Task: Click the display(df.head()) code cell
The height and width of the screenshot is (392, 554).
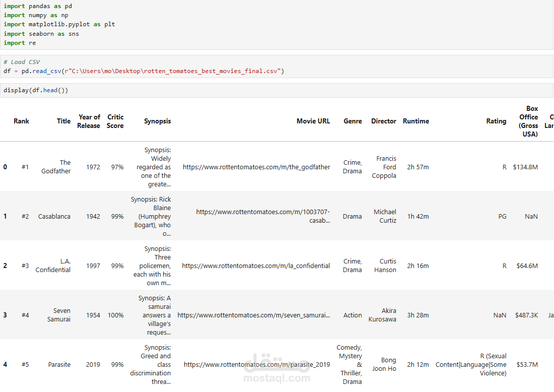Action: [277, 91]
